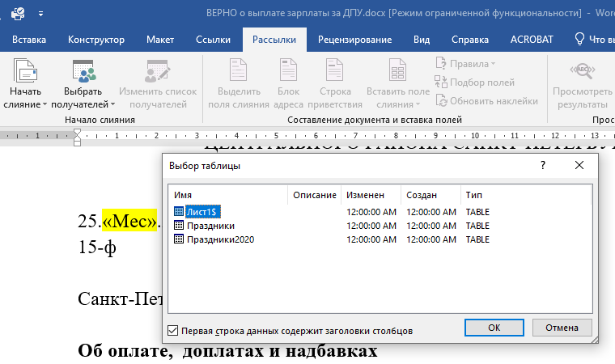Switch to the Вставка tab
The width and height of the screenshot is (615, 364).
point(29,40)
